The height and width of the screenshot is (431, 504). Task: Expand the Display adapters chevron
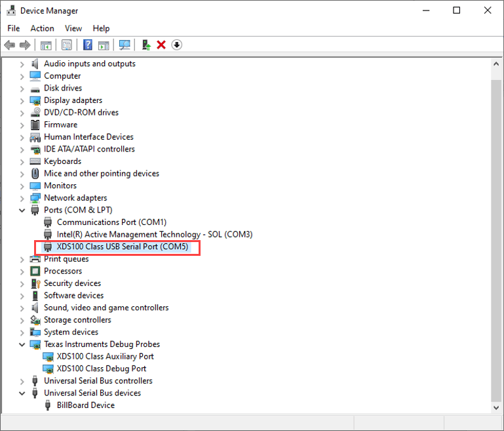pos(22,101)
